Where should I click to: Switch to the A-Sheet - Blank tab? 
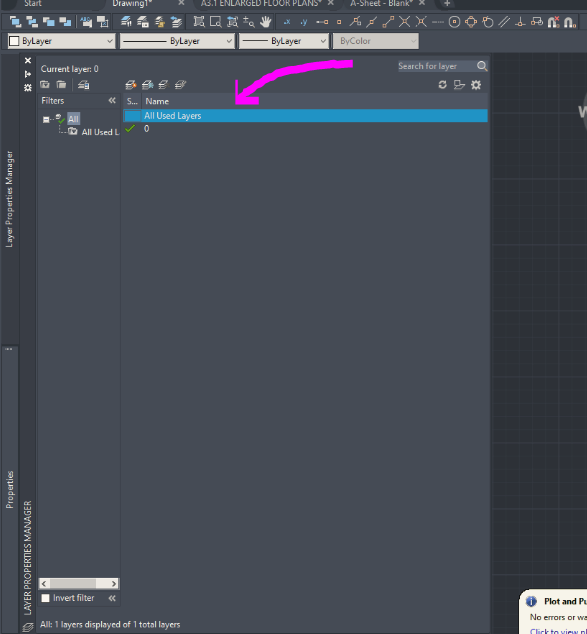(x=382, y=3)
